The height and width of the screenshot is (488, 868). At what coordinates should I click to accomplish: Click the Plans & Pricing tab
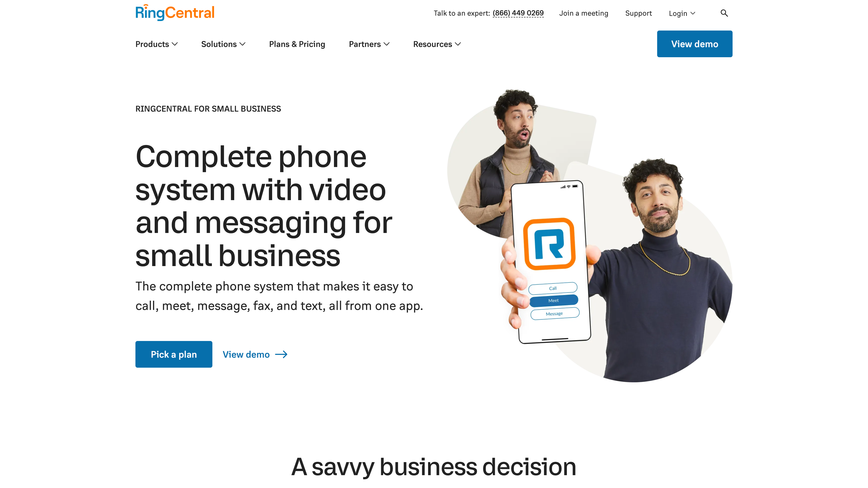(x=298, y=44)
